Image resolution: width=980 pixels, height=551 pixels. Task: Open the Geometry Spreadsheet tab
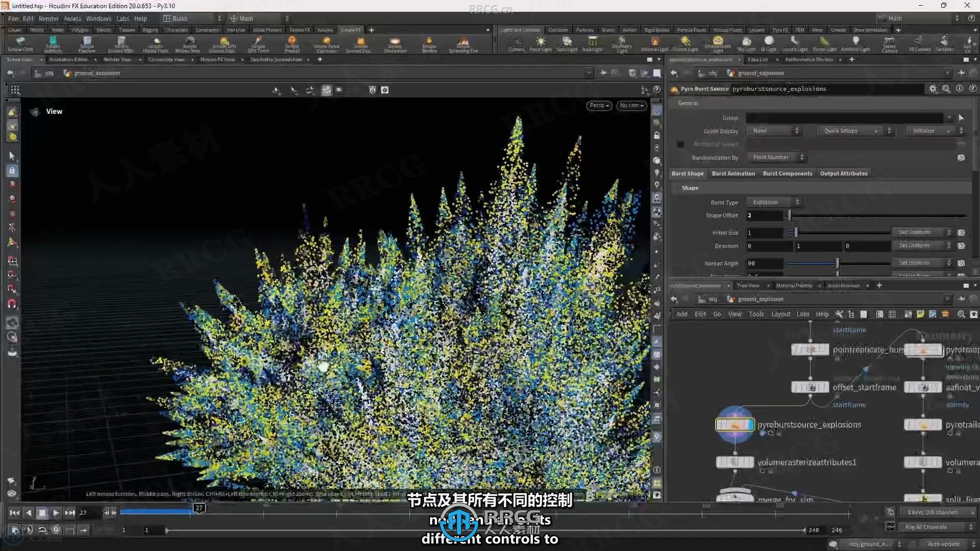click(x=276, y=60)
